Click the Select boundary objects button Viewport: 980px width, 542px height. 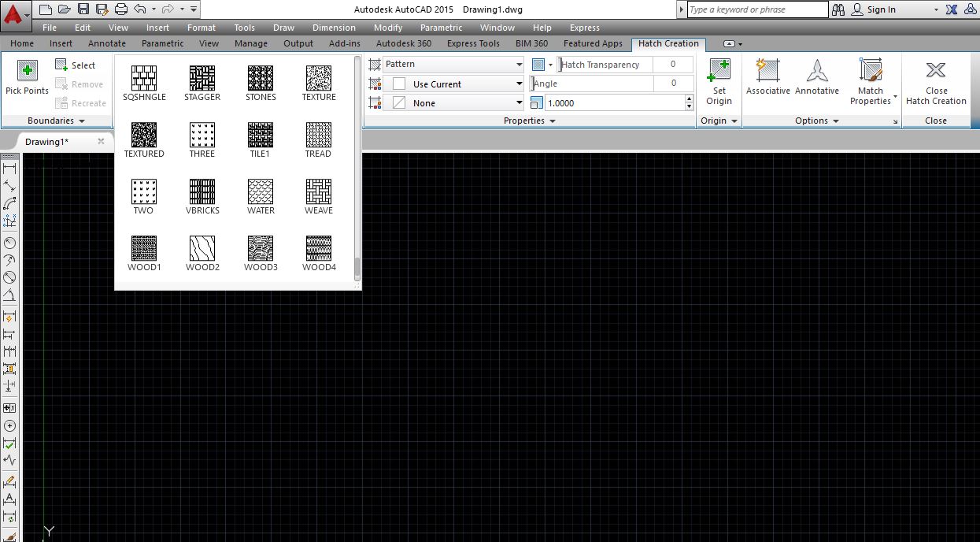point(76,65)
